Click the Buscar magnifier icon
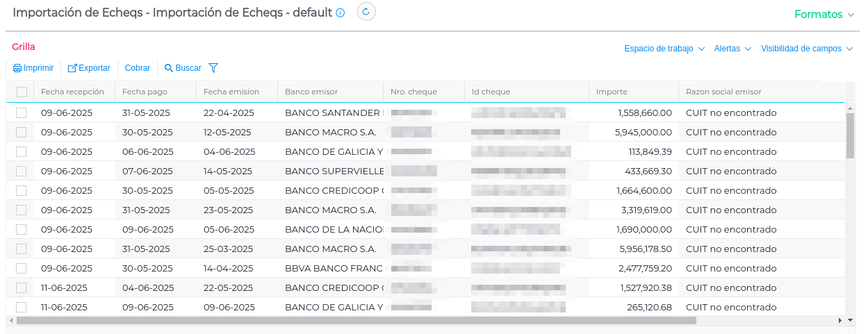This screenshot has width=868, height=334. coord(168,68)
